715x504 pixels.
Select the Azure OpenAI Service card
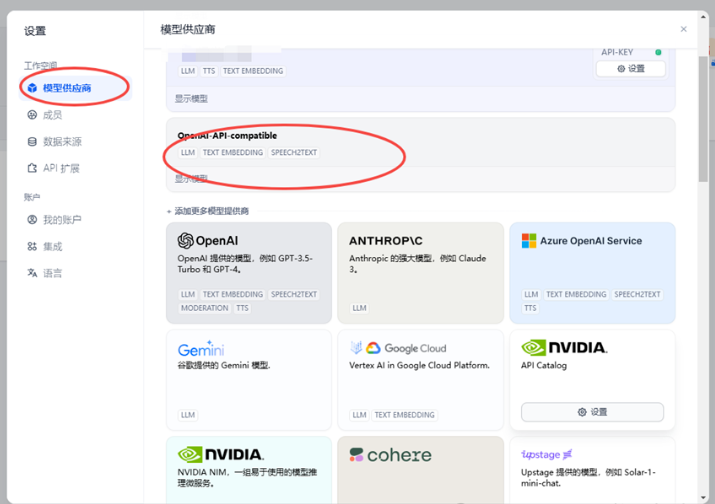pyautogui.click(x=592, y=273)
